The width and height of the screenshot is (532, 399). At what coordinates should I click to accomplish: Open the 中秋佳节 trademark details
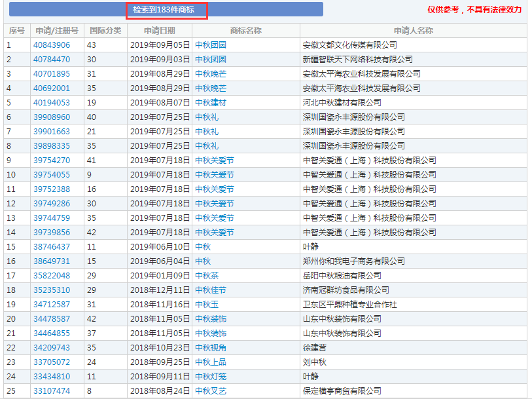pyautogui.click(x=211, y=290)
